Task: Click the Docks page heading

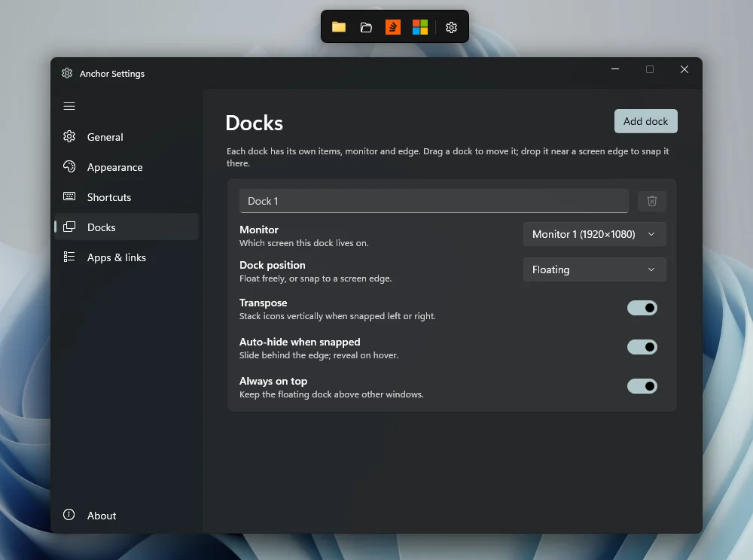Action: pos(254,123)
